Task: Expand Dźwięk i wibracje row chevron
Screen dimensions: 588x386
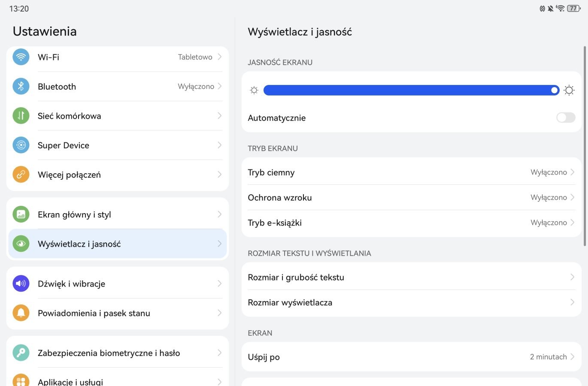Action: 219,283
